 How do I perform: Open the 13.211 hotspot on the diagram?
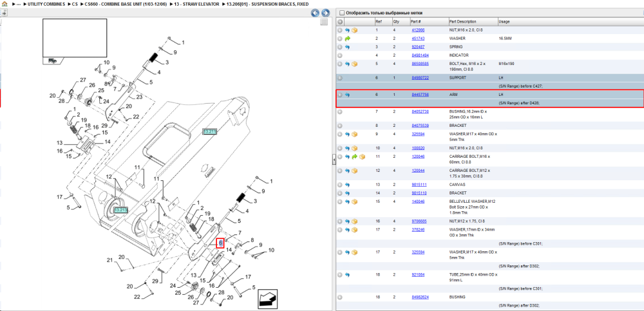[x=209, y=131]
